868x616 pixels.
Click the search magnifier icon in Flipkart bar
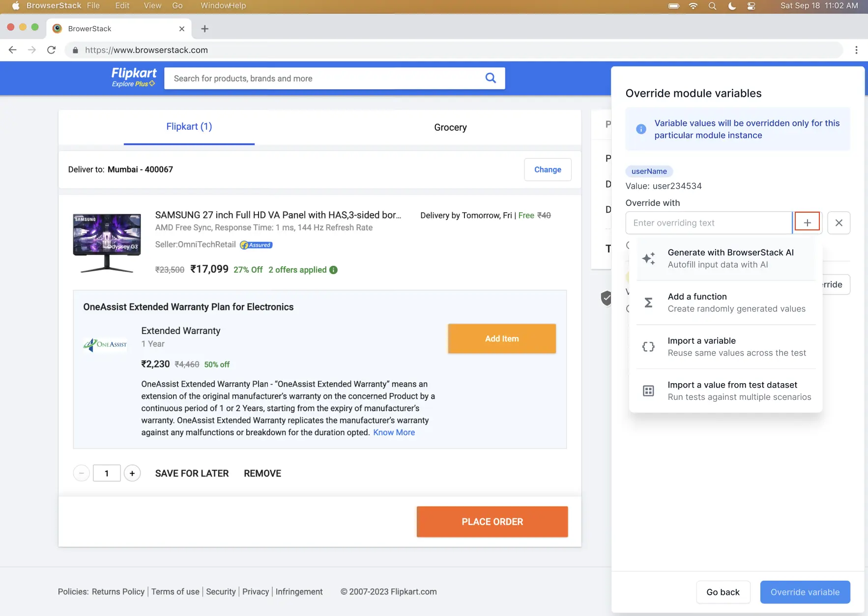click(x=490, y=78)
